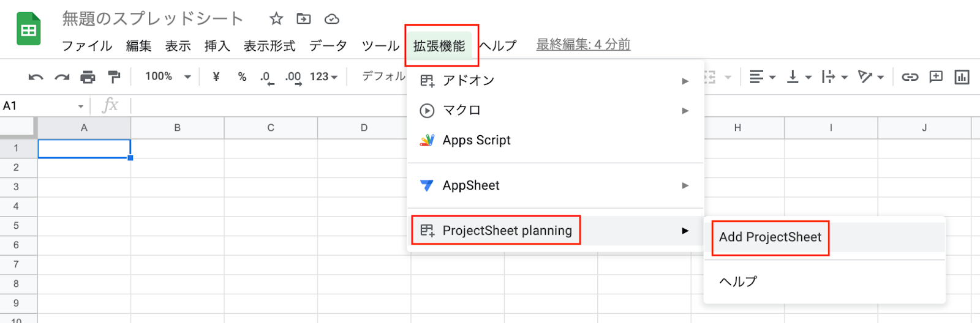The image size is (980, 323).
Task: Select cell A1
Action: click(x=85, y=149)
